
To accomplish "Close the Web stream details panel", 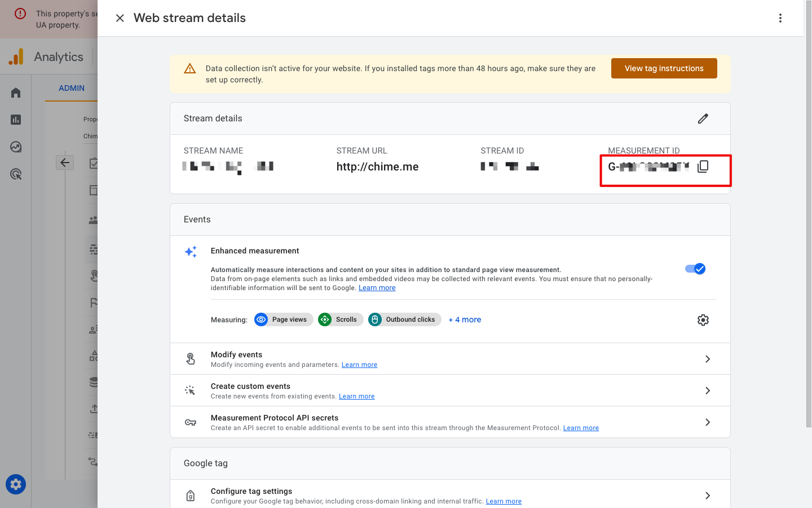I will click(120, 18).
